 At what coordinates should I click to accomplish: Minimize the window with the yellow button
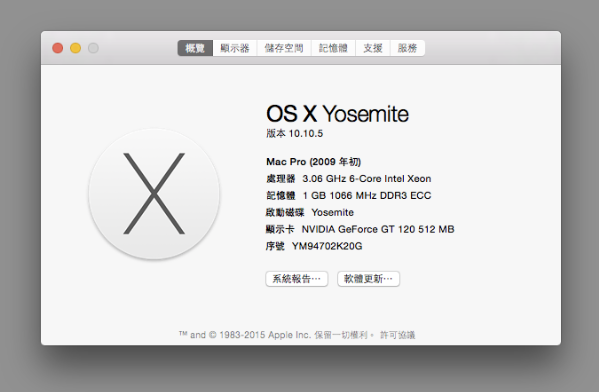76,48
